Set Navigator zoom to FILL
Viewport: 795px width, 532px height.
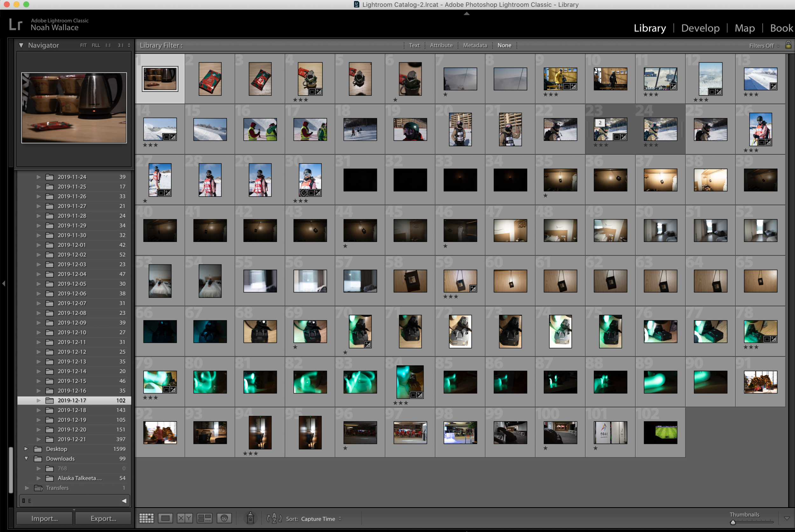pos(96,45)
